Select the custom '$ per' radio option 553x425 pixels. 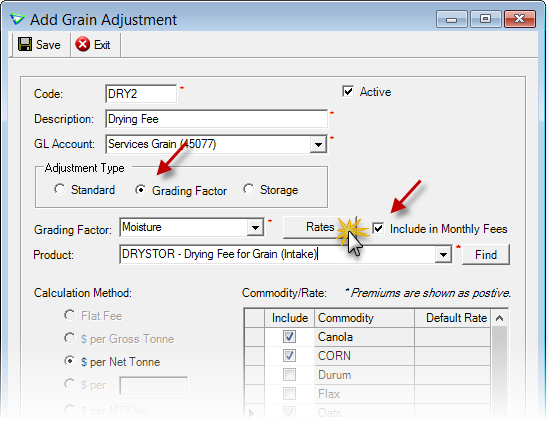[69, 384]
